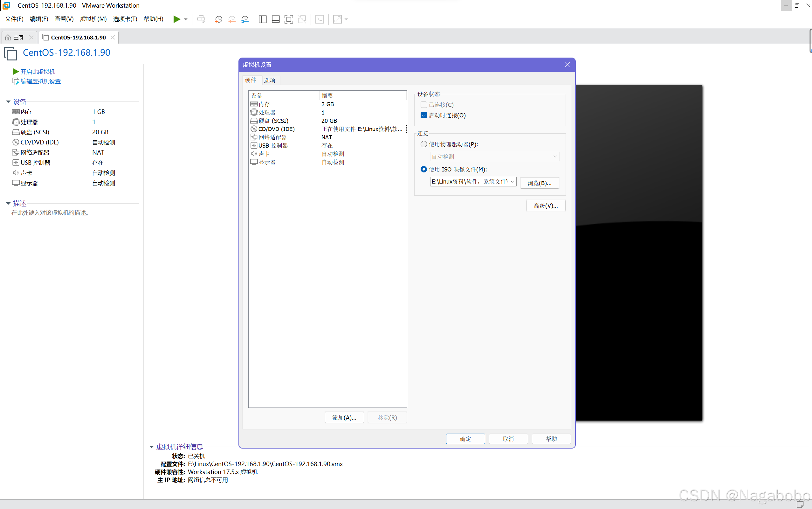Select 使用物理驱动器 radio button
This screenshot has height=509, width=812.
click(x=423, y=144)
